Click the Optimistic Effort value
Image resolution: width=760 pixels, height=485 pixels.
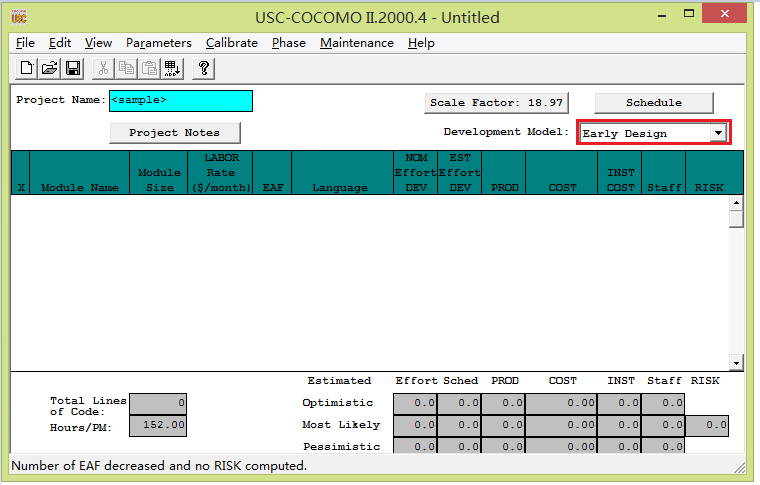click(x=415, y=403)
